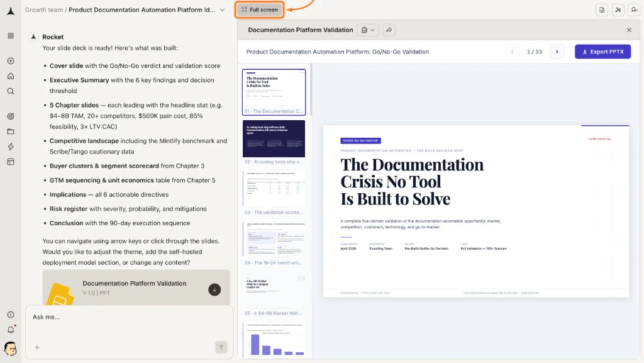Toggle full screen mode

tap(258, 9)
